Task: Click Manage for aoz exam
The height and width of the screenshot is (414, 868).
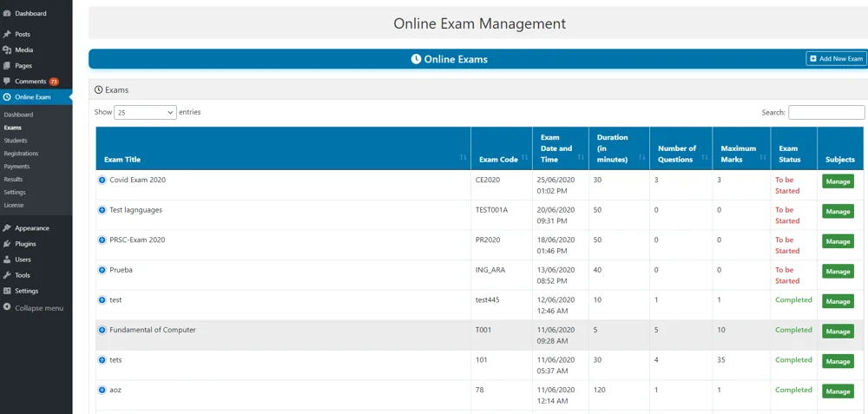Action: 838,391
